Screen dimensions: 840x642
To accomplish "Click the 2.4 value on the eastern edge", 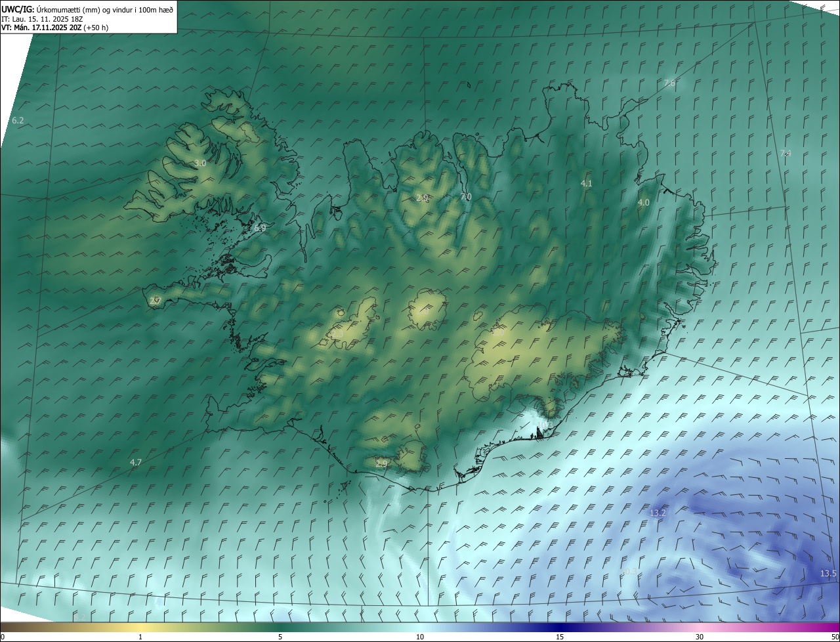I will (x=786, y=153).
